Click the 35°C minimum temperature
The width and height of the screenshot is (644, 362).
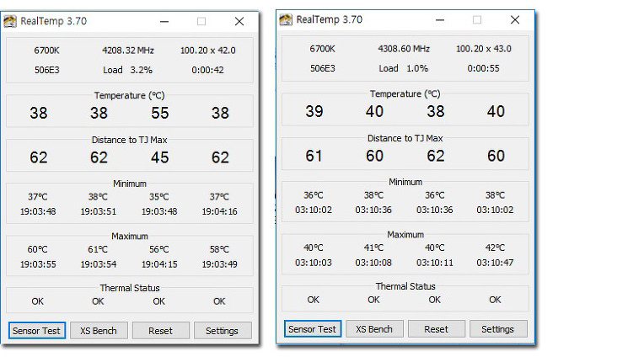click(x=159, y=197)
